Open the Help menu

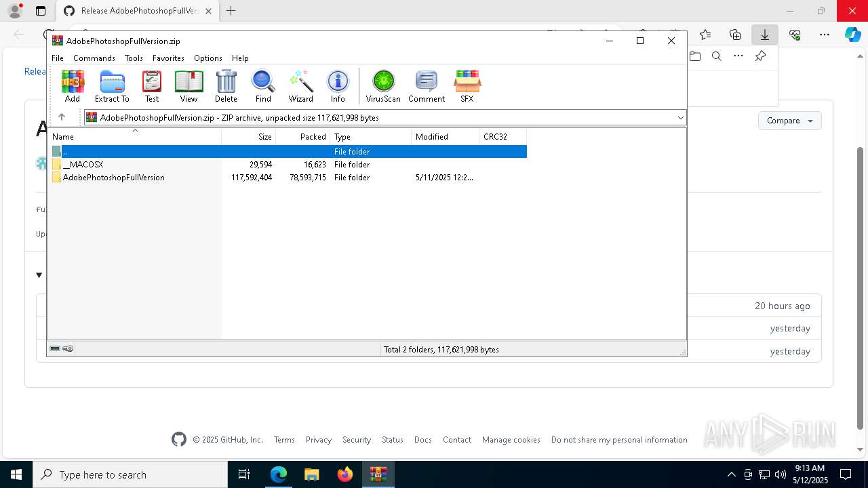pos(240,58)
